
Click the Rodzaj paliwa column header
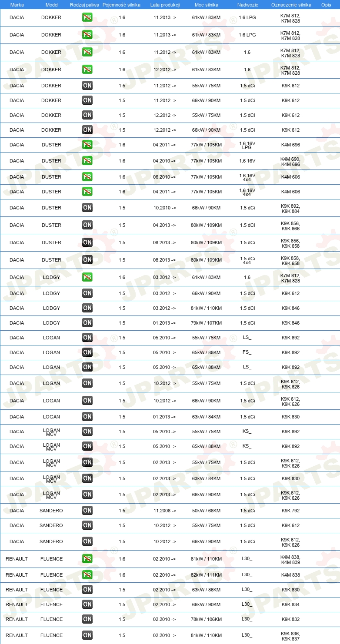tap(84, 4)
